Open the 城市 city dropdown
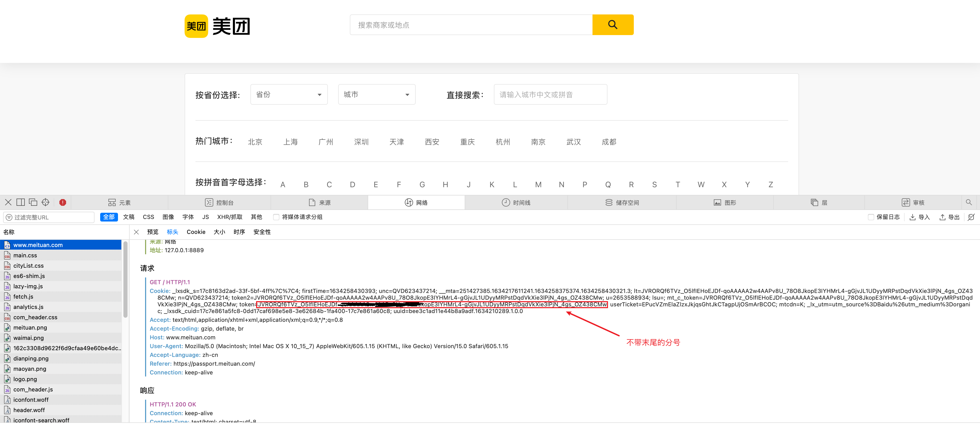 (377, 94)
